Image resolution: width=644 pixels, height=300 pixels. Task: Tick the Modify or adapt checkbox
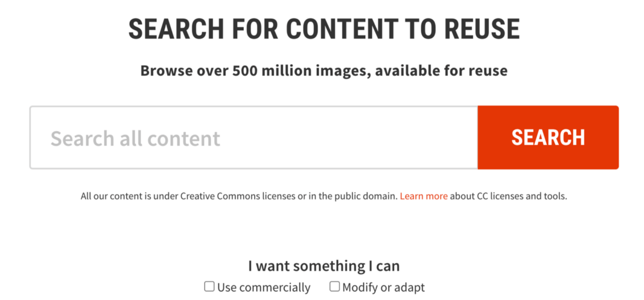[x=335, y=287]
